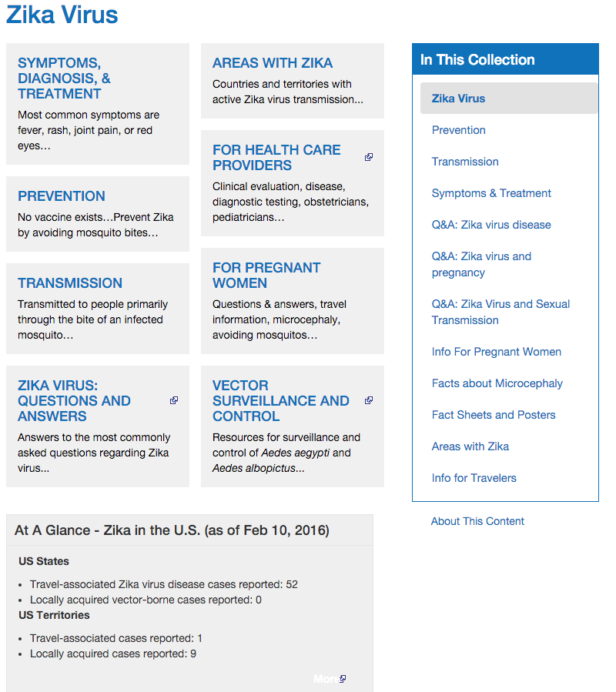Open Fact Sheets and Posters link
Viewport: 616px width, 692px height.
[x=494, y=415]
